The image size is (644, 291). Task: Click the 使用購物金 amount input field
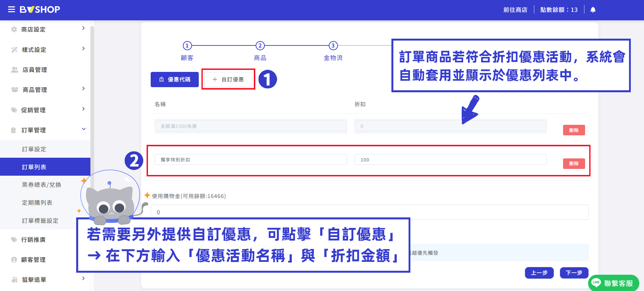pyautogui.click(x=370, y=212)
